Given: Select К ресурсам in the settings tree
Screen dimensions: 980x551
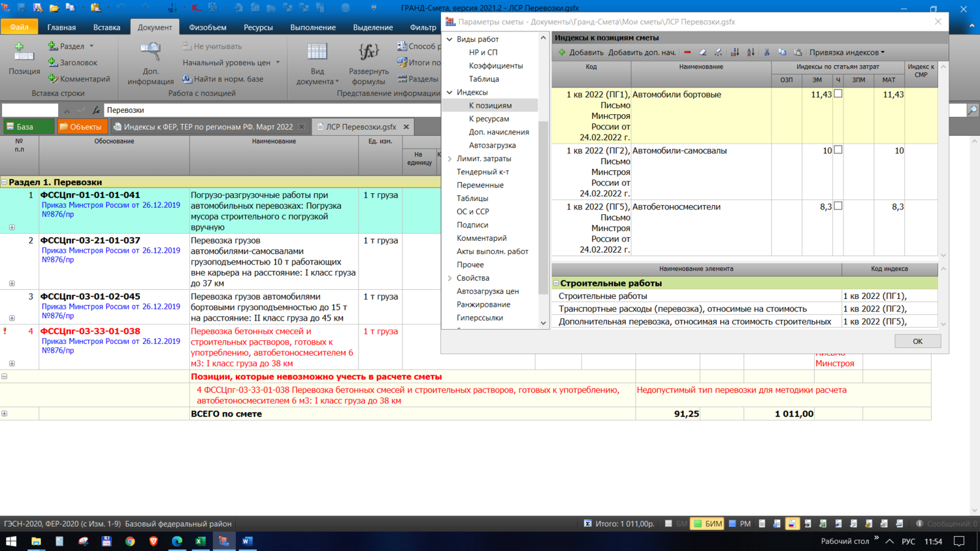Looking at the screenshot, I should point(489,119).
